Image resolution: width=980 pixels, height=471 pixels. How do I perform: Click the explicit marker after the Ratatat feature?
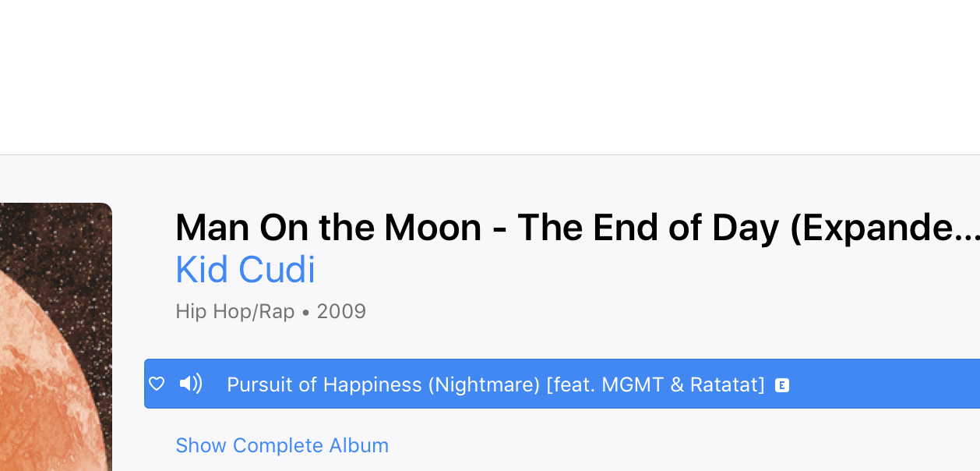pyautogui.click(x=781, y=384)
